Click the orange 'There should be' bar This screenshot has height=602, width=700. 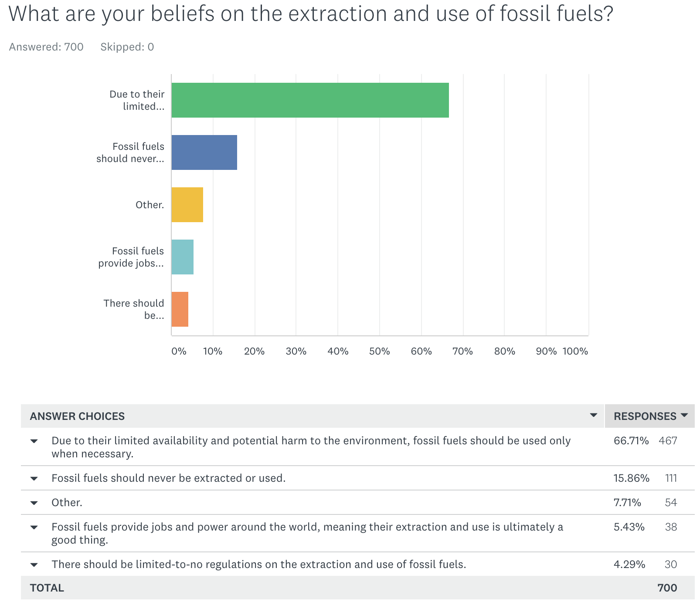[180, 309]
